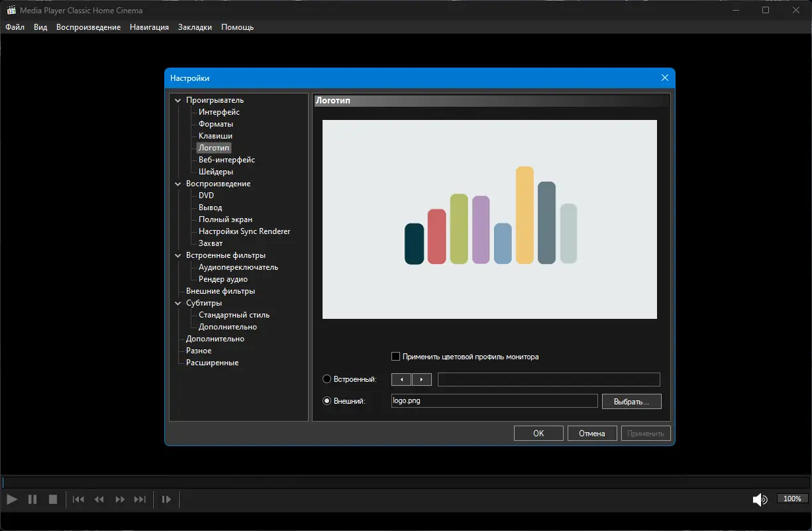
Task: Select Полный экран in settings tree
Action: pos(225,219)
